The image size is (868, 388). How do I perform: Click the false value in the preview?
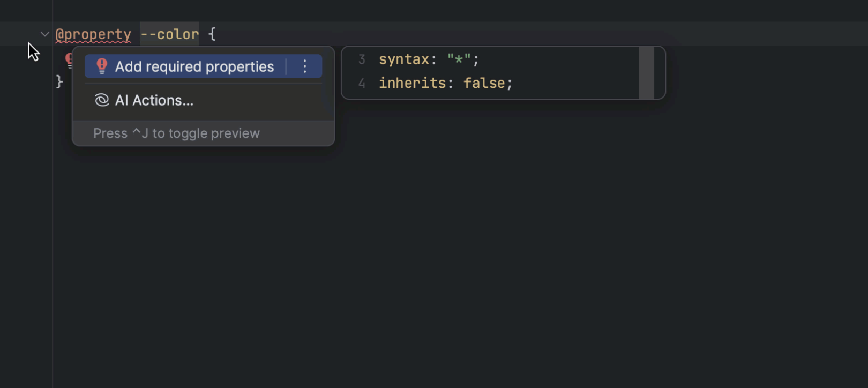click(484, 83)
